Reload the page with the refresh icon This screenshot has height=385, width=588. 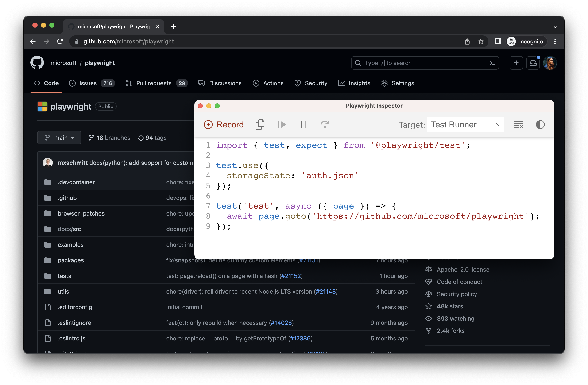coord(60,42)
